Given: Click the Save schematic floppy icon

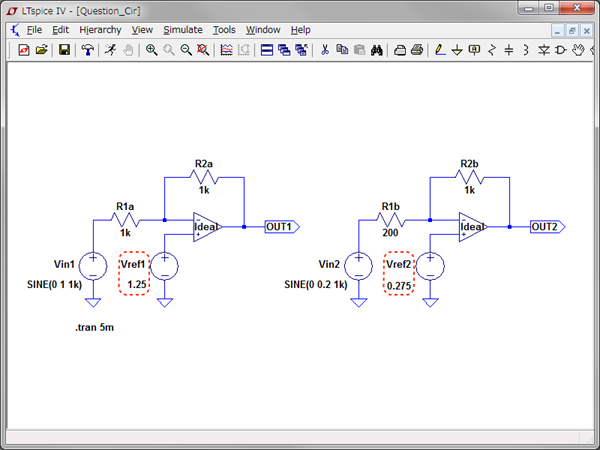Looking at the screenshot, I should click(x=65, y=49).
